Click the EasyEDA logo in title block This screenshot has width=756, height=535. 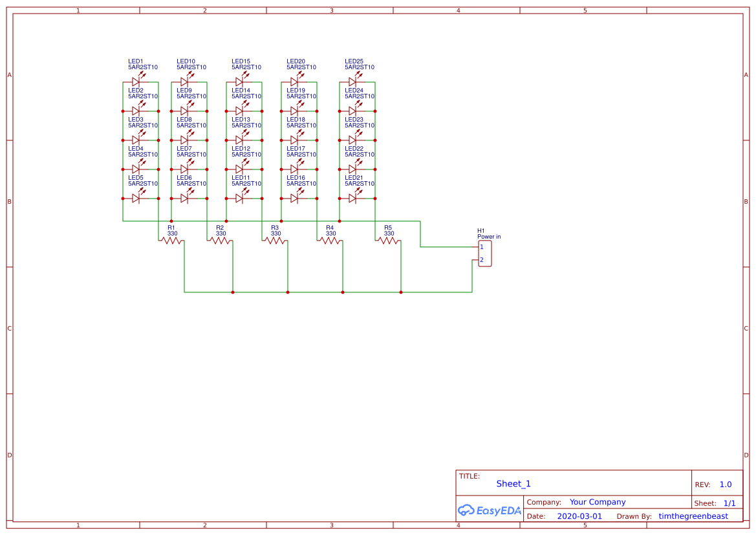(x=490, y=510)
